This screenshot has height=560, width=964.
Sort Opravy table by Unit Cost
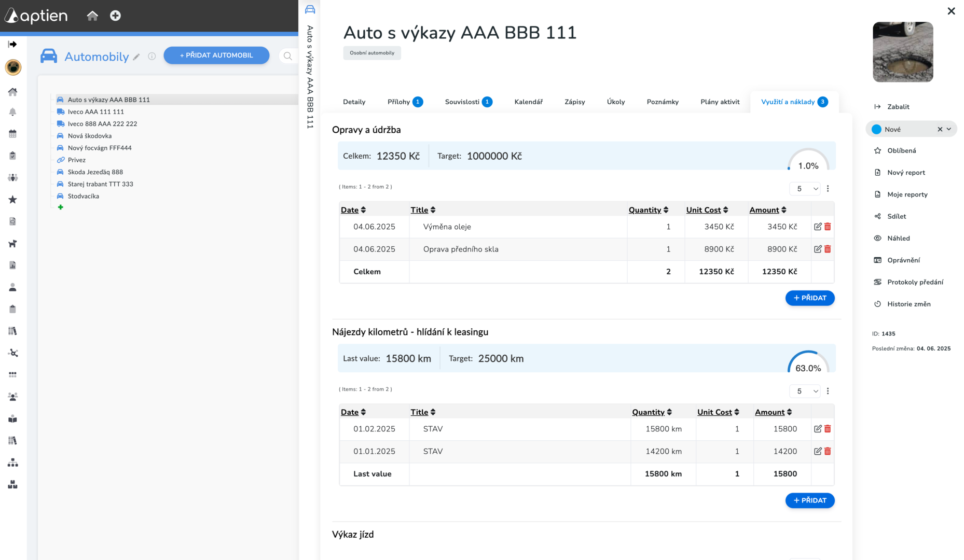coord(707,210)
